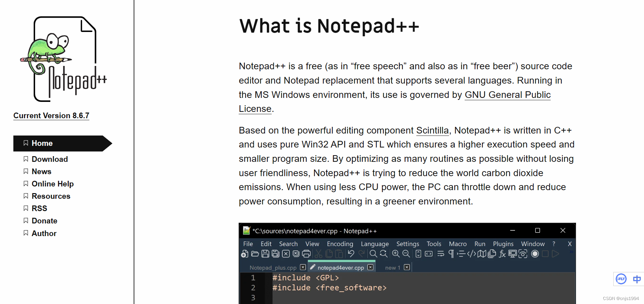Open the Tools menu
The image size is (644, 304).
[x=434, y=244]
